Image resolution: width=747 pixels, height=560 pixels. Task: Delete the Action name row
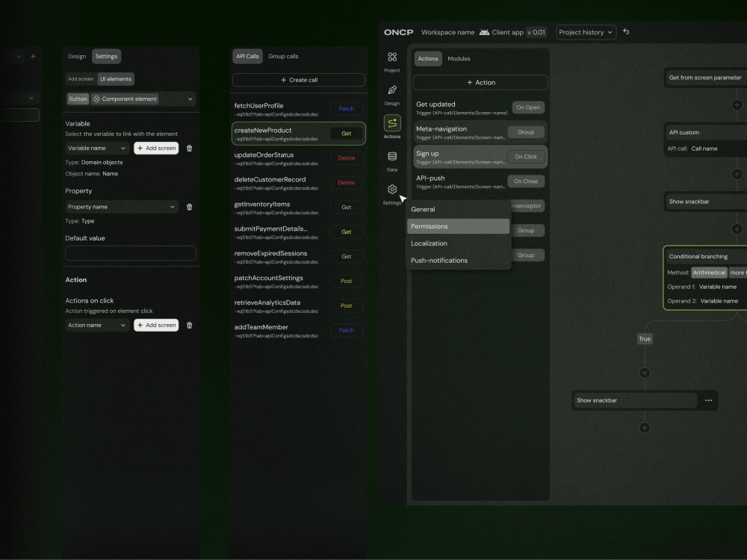tap(189, 326)
